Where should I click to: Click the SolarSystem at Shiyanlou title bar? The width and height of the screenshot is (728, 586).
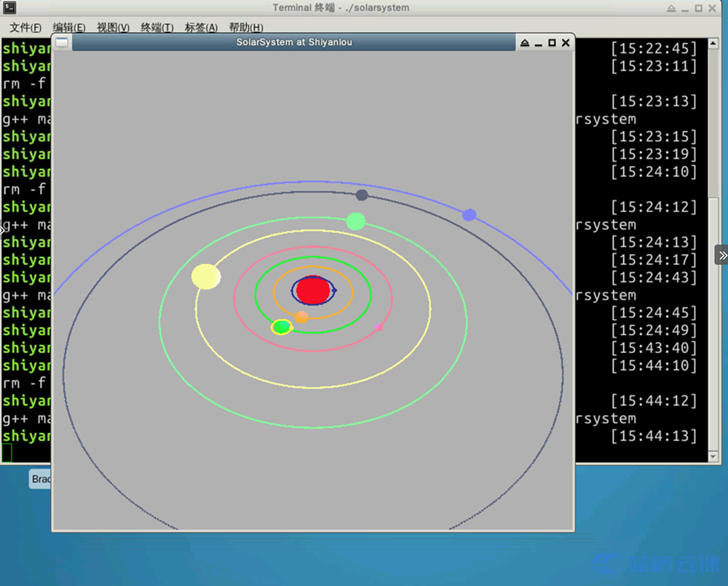coord(294,42)
